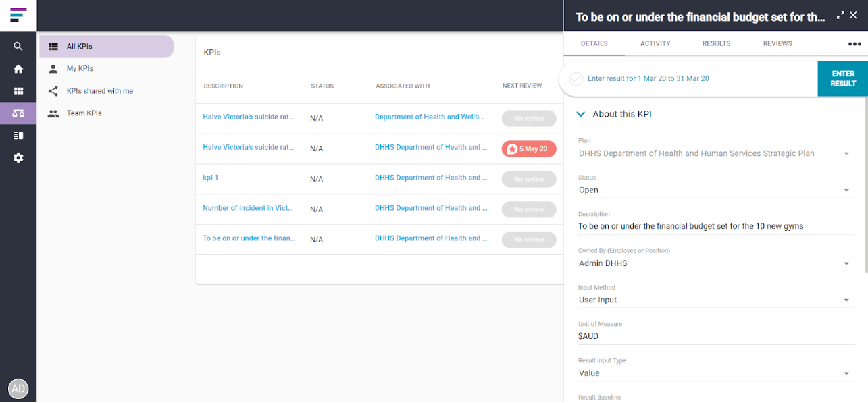Click the Description input field
Image resolution: width=868 pixels, height=403 pixels.
click(x=717, y=226)
